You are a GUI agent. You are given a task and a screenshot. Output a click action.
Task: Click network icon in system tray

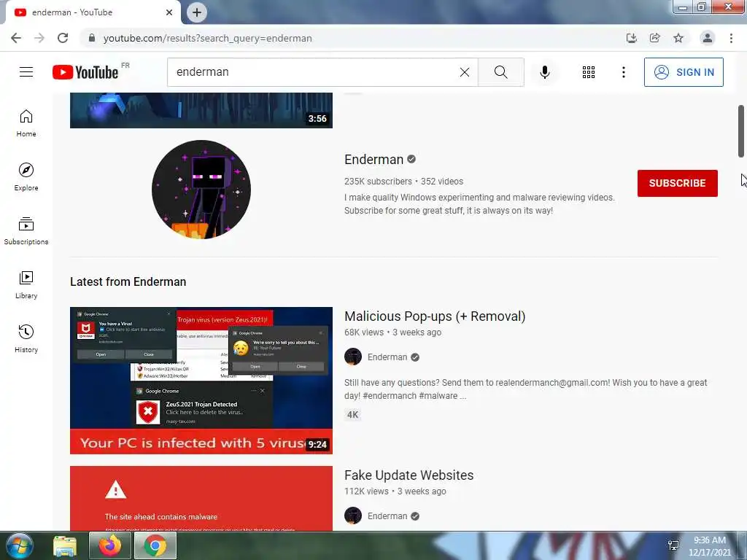click(x=673, y=545)
